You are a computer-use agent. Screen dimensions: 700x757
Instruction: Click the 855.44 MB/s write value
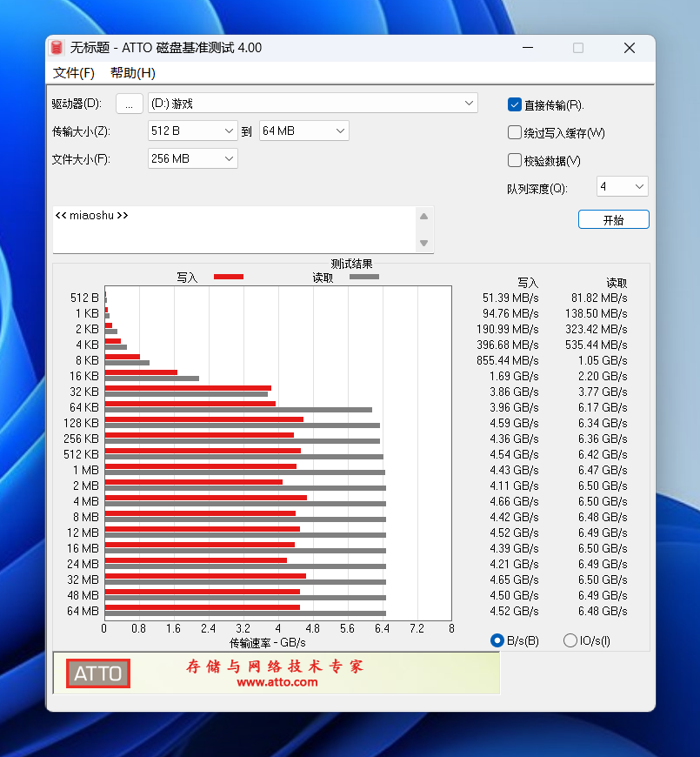pyautogui.click(x=508, y=360)
